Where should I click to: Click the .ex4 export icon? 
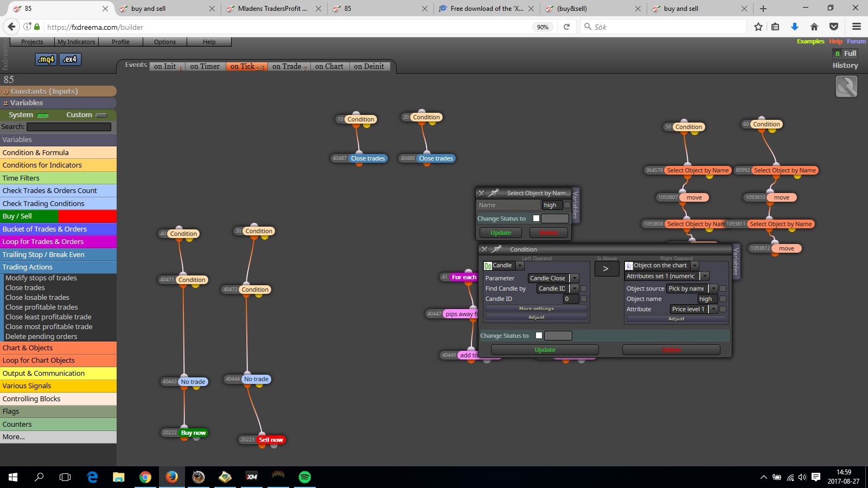coord(70,59)
